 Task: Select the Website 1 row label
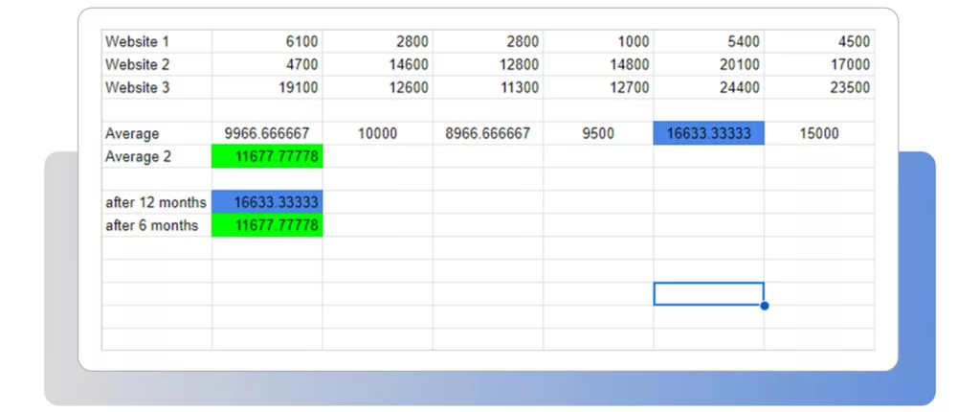156,42
